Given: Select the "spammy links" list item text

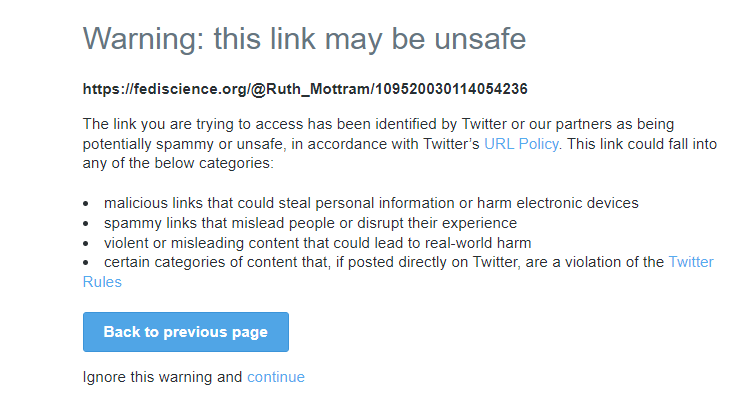Looking at the screenshot, I should 310,223.
